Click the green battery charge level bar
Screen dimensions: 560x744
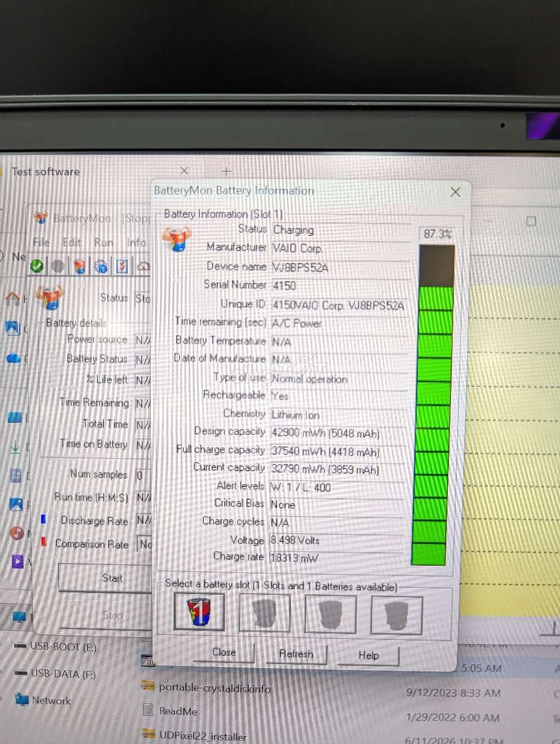coord(433,405)
